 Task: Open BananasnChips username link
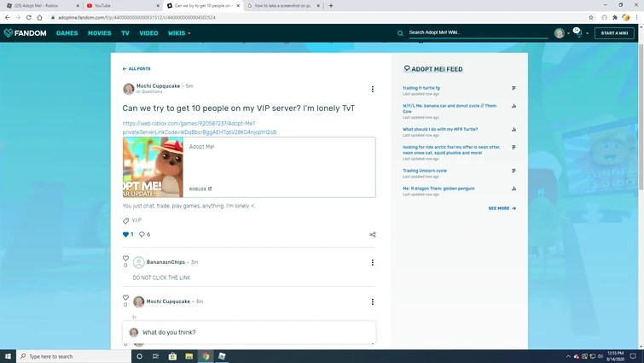click(165, 262)
